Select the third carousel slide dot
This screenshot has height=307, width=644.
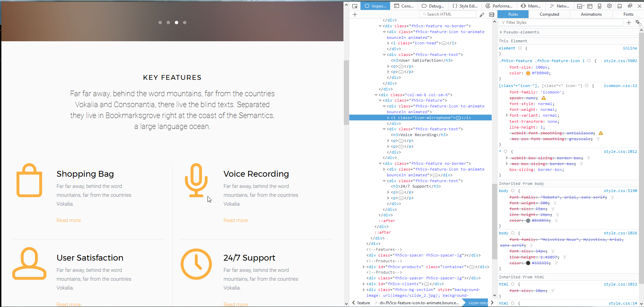coord(177,23)
